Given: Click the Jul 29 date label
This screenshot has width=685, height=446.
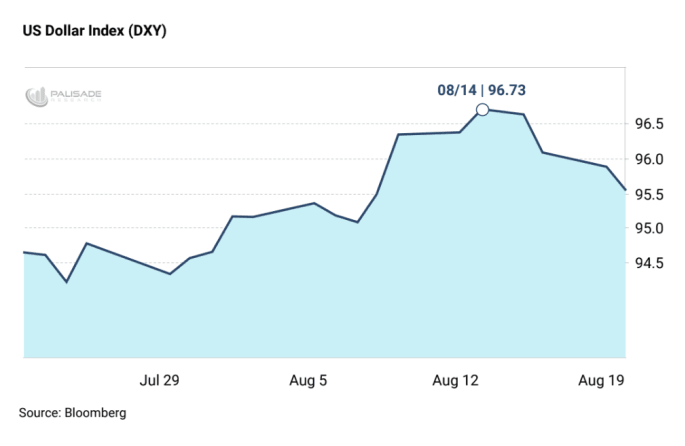Looking at the screenshot, I should pyautogui.click(x=158, y=380).
